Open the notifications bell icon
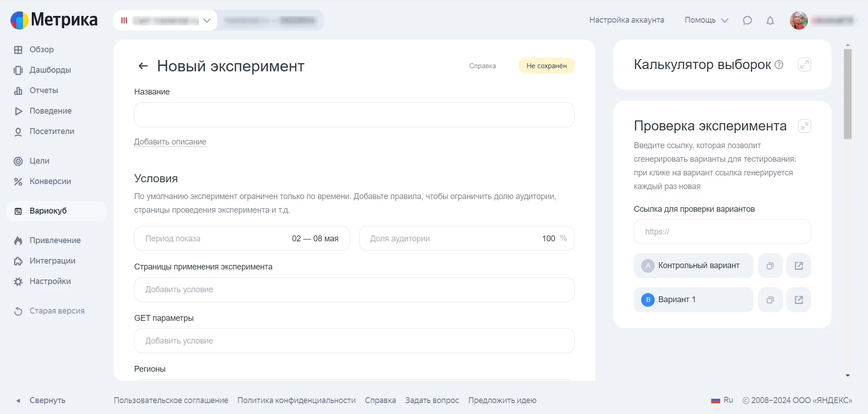Image resolution: width=868 pixels, height=414 pixels. click(770, 20)
